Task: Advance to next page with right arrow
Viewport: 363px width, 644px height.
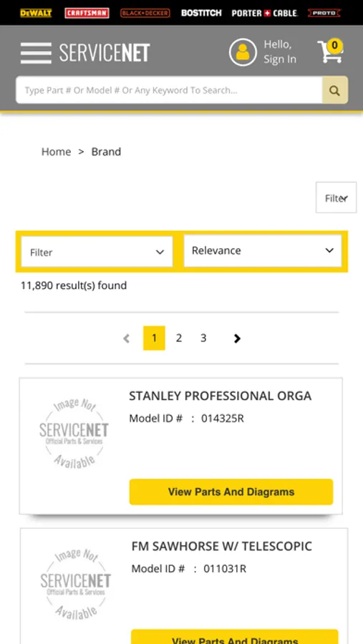Action: click(237, 338)
